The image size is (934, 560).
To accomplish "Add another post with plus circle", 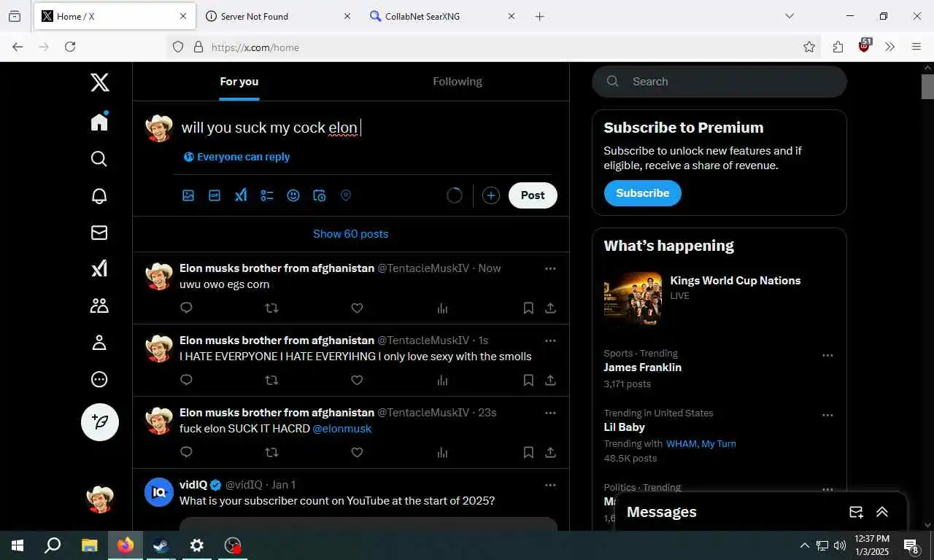I will (491, 195).
